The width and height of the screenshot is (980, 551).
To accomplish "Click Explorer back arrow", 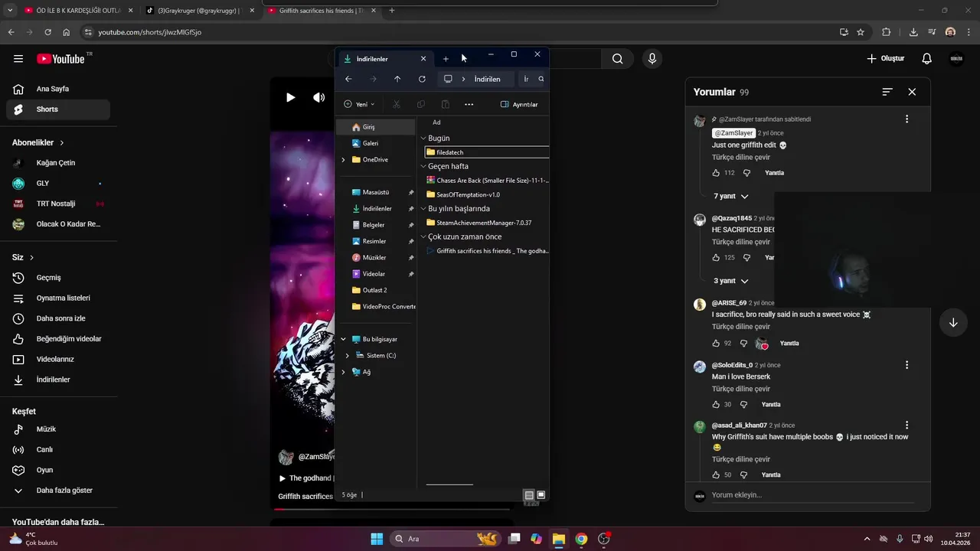I will pos(348,79).
